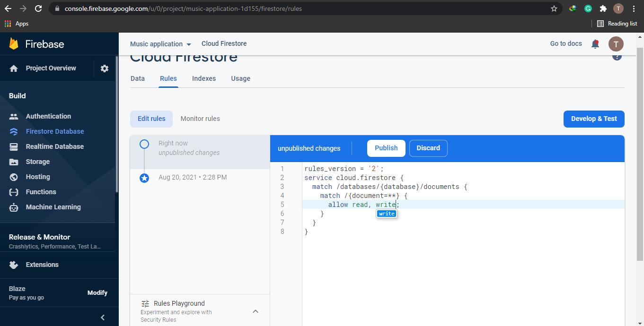The height and width of the screenshot is (326, 644).
Task: Click the Authentication people icon
Action: click(x=14, y=116)
